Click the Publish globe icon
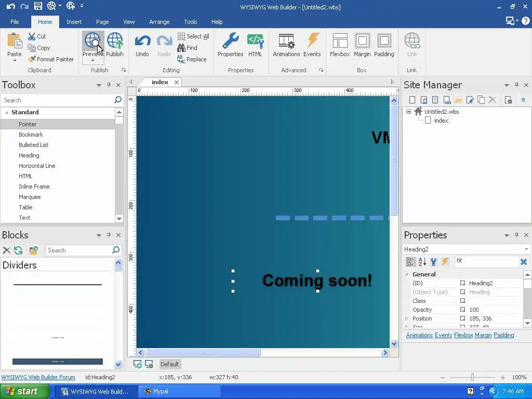532x399 pixels. click(115, 41)
